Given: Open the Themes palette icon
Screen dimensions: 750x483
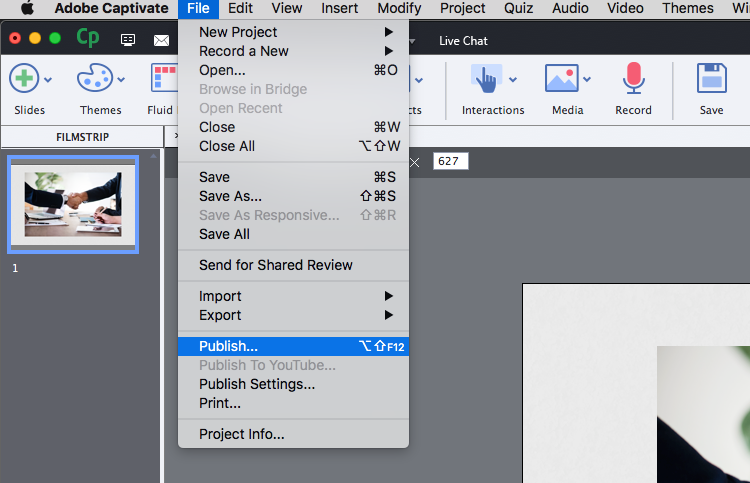Looking at the screenshot, I should click(x=95, y=77).
